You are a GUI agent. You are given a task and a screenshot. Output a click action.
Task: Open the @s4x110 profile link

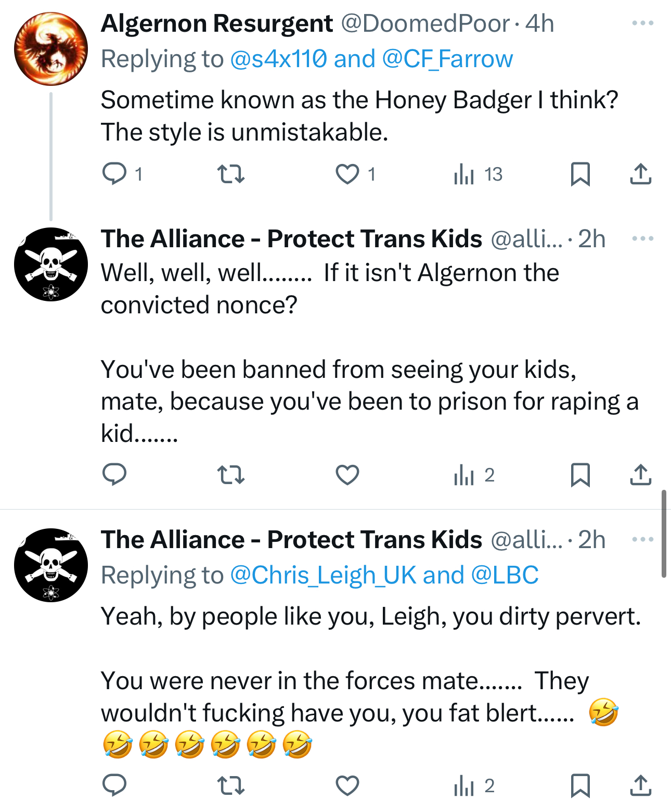point(278,59)
